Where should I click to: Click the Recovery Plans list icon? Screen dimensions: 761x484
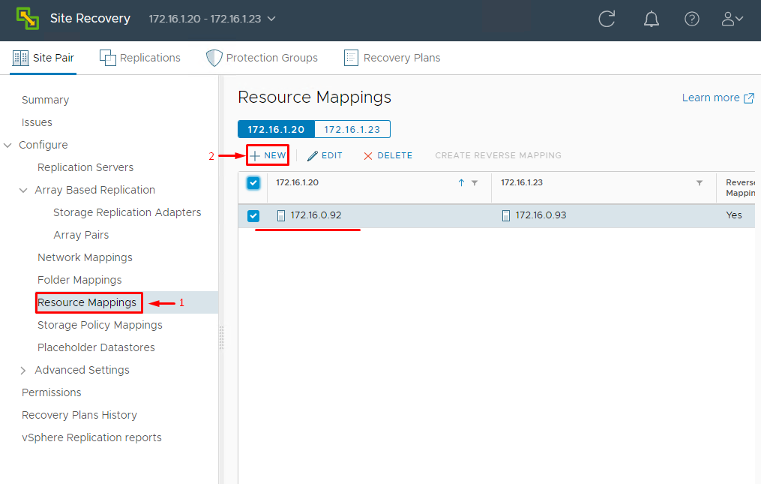click(351, 58)
